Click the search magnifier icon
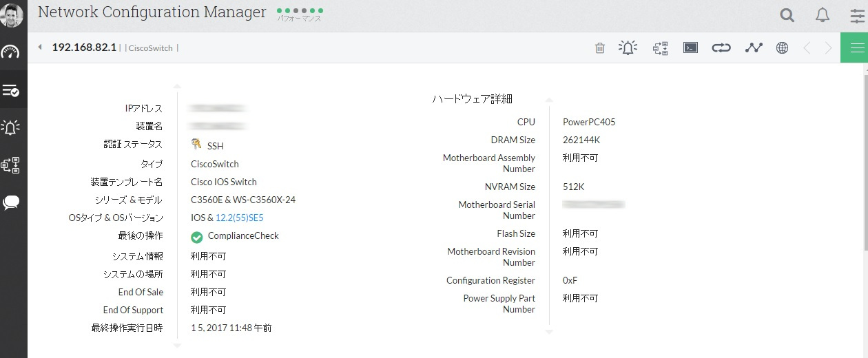Viewport: 868px width, 358px height. pyautogui.click(x=787, y=15)
